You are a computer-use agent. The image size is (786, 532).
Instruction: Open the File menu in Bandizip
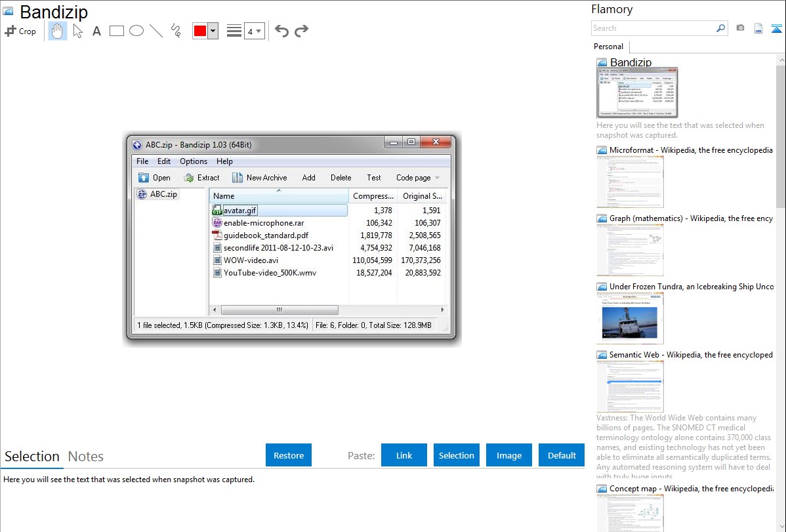tap(142, 161)
